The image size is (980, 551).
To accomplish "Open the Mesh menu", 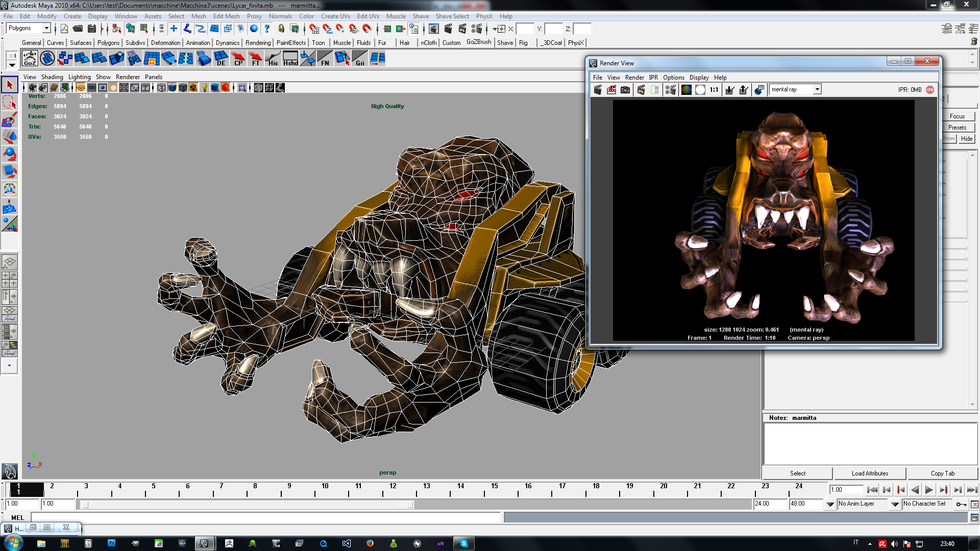I will point(199,16).
